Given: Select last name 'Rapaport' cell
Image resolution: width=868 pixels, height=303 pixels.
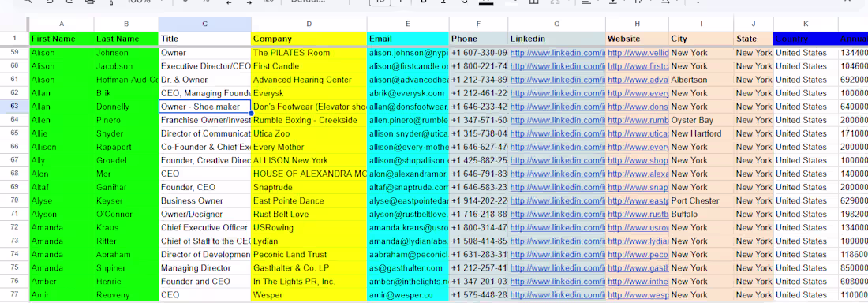Looking at the screenshot, I should 126,147.
